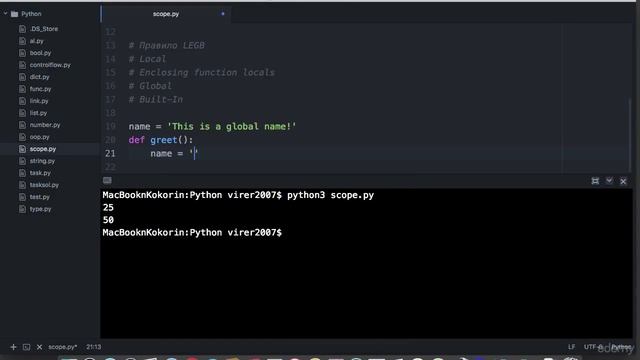Toggle the terminal status bar icon

pyautogui.click(x=27, y=347)
